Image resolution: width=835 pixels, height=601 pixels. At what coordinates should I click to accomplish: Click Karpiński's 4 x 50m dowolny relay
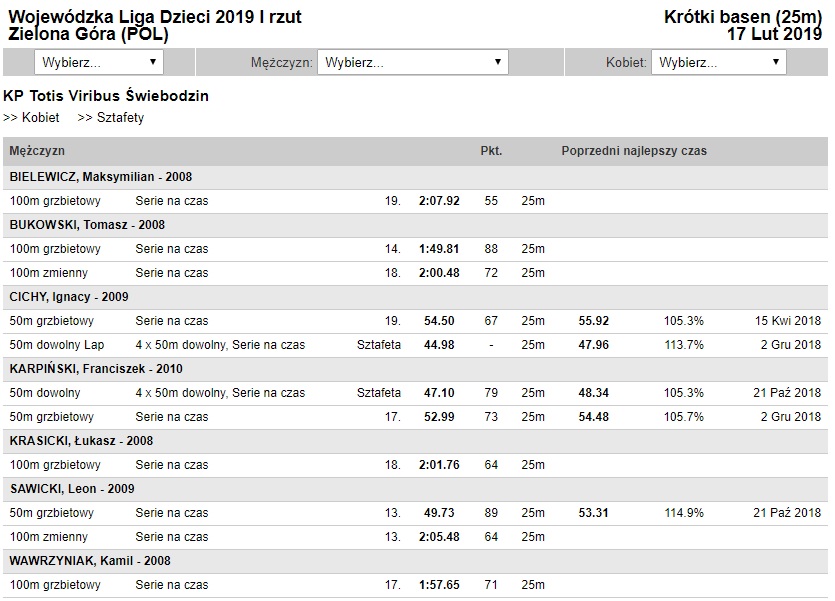(x=220, y=393)
